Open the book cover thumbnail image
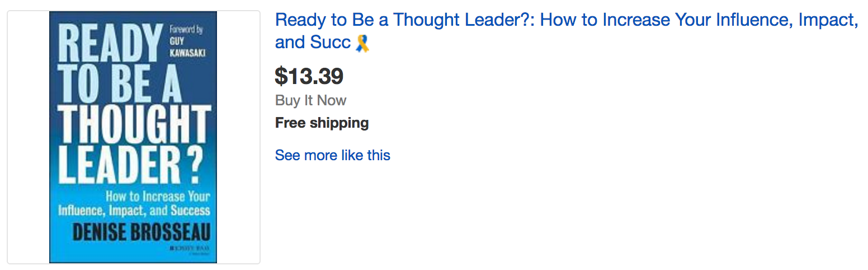Screen dimensions: 868x270 click(133, 137)
